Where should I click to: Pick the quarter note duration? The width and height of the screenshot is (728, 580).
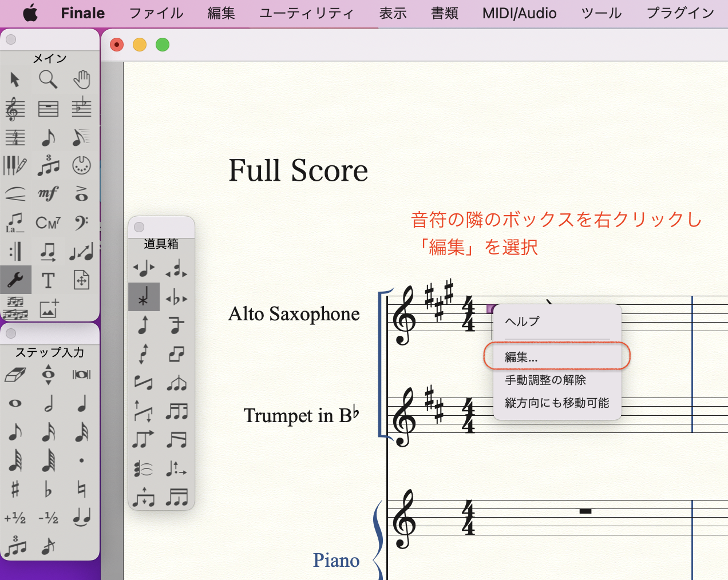click(x=82, y=403)
